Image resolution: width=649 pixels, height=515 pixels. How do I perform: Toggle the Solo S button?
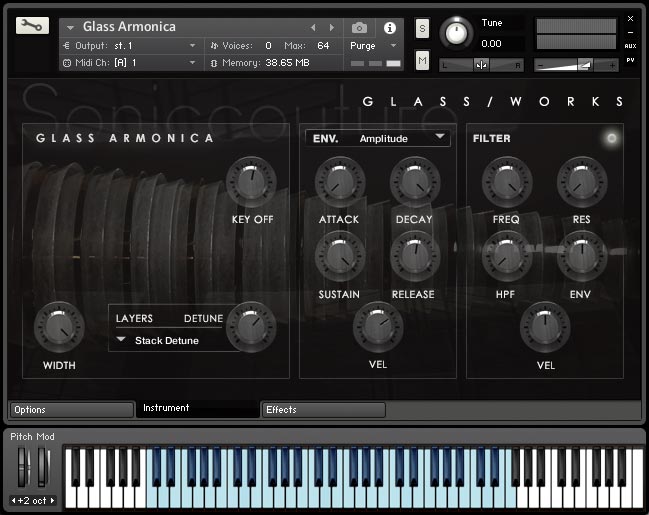pyautogui.click(x=422, y=29)
